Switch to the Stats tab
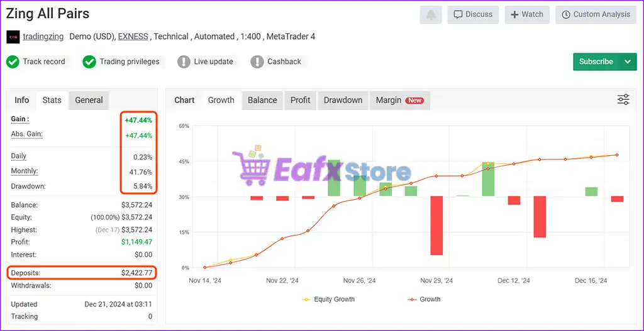This screenshot has width=644, height=331. coord(52,100)
